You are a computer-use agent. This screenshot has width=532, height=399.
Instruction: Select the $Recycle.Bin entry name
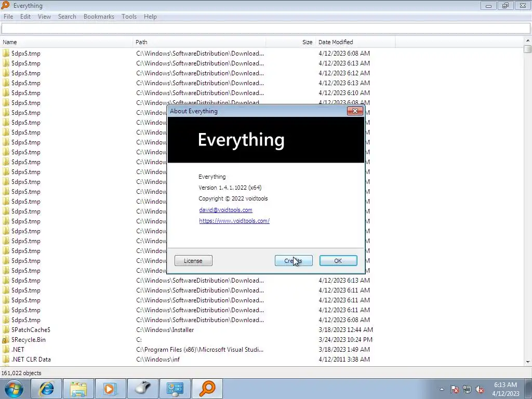coord(29,340)
